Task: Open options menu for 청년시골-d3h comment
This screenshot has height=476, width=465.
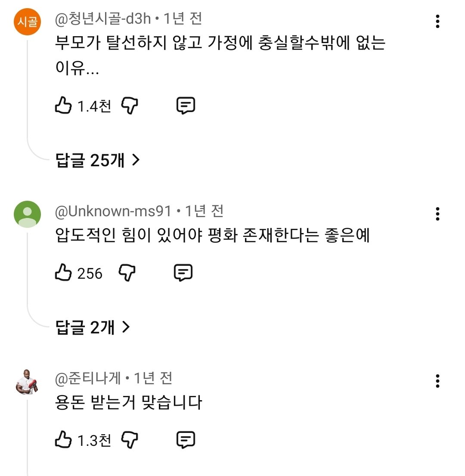Action: tap(437, 21)
